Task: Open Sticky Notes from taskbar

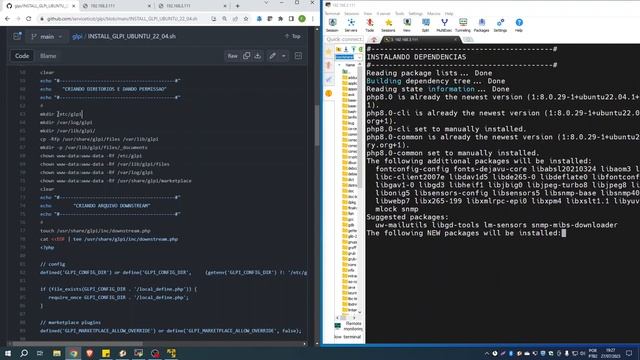Action: [106, 353]
